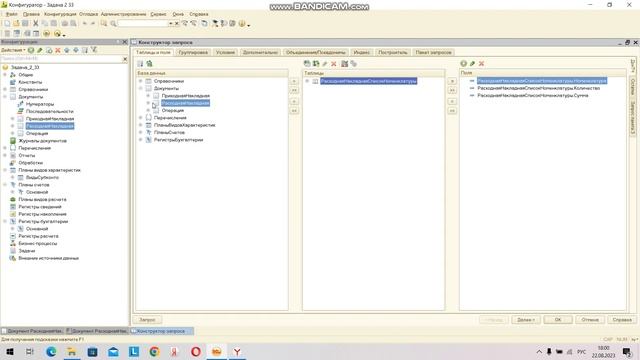Screen dimensions: 640x360
Task: Click the Cut scissors toolbar icon
Action: click(36, 24)
